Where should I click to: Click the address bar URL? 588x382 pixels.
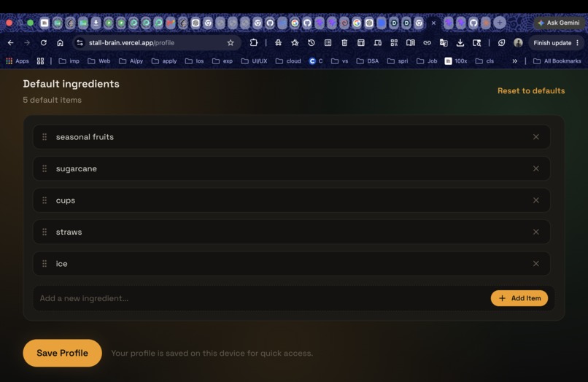click(x=131, y=43)
